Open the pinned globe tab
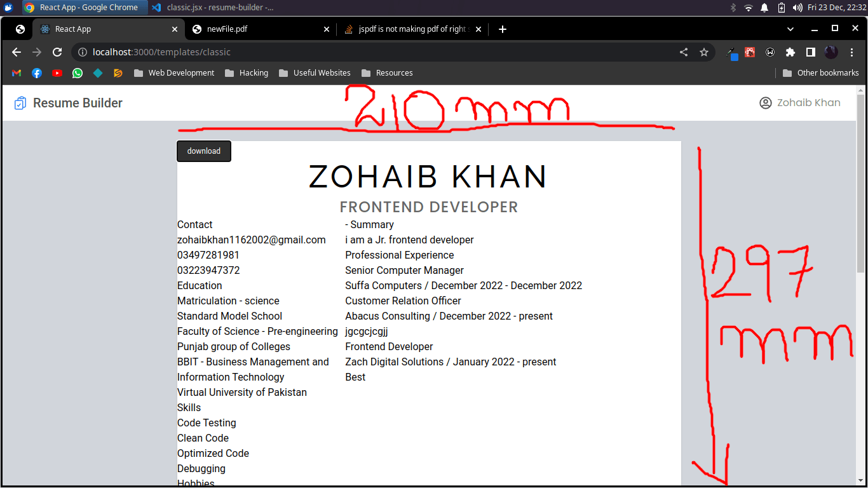This screenshot has height=488, width=868. tap(20, 29)
